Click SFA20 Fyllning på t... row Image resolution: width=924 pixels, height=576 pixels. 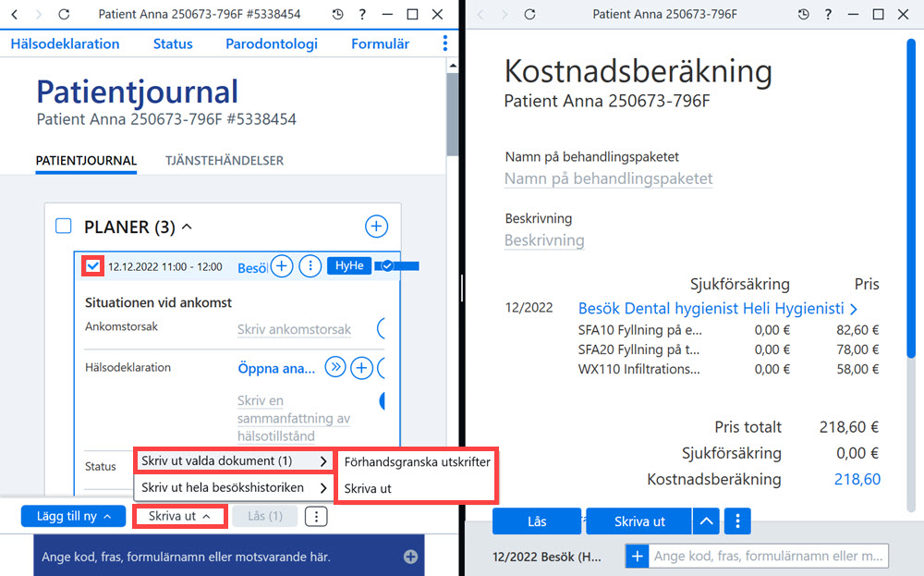click(x=728, y=349)
